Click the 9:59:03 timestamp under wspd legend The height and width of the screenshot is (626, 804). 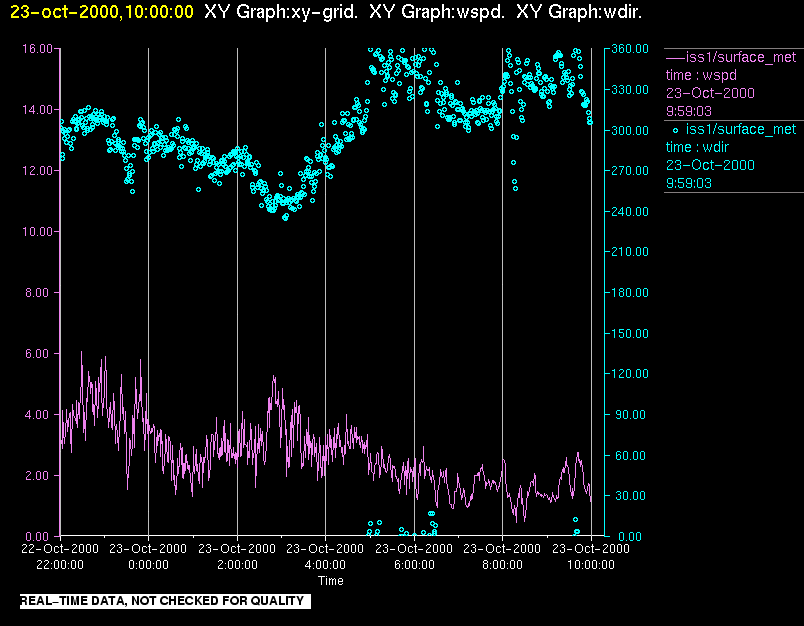click(689, 111)
